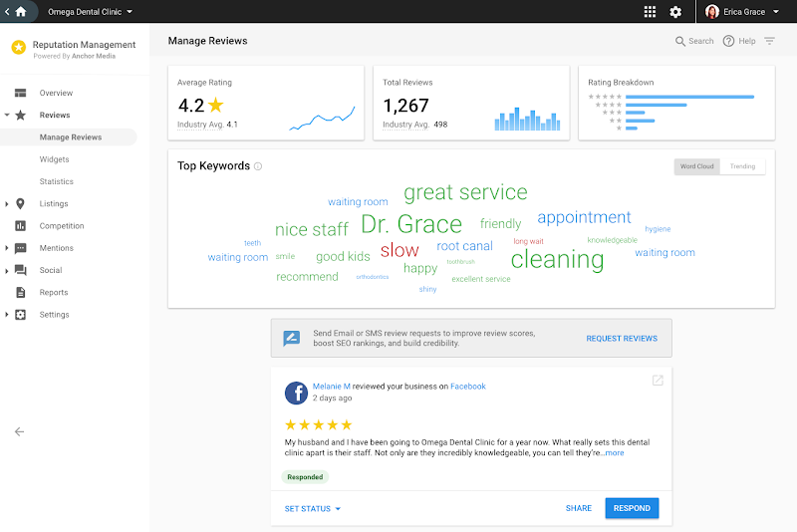Click the blue Respond button
The width and height of the screenshot is (797, 532).
point(632,508)
